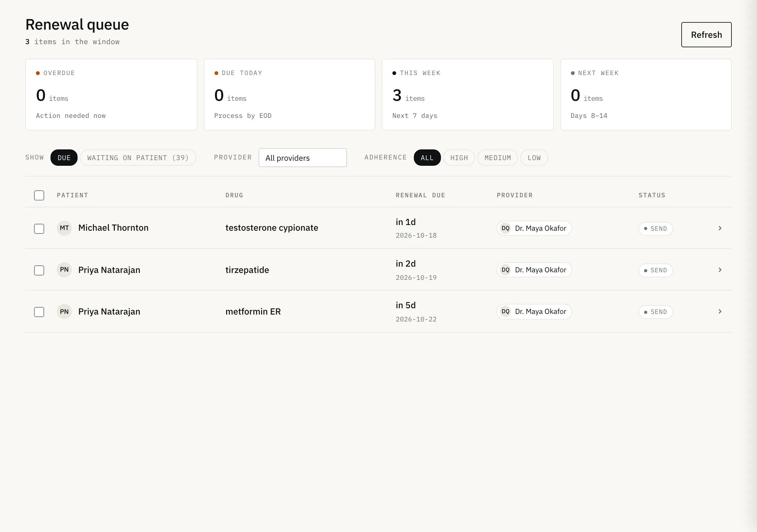Click the PN avatar in tirzepatide row
Image resolution: width=757 pixels, height=532 pixels.
pyautogui.click(x=64, y=270)
